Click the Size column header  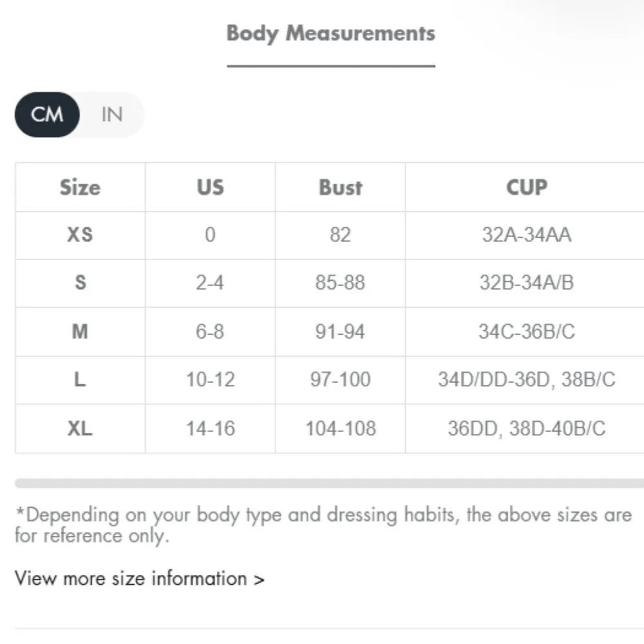point(80,187)
